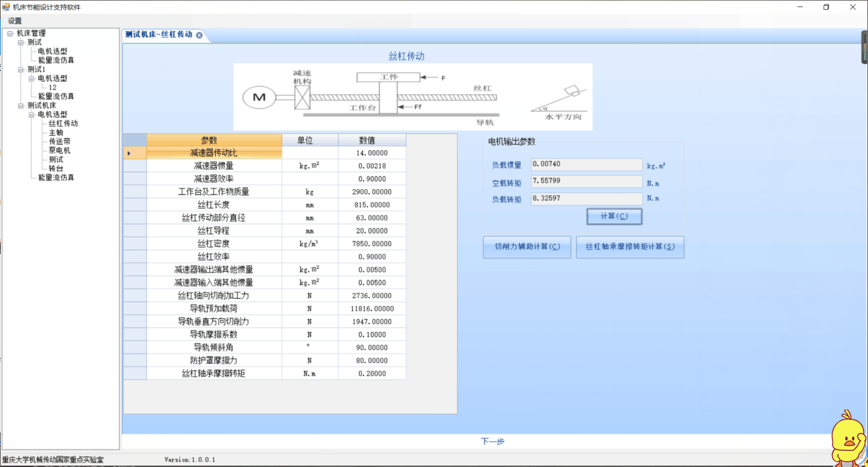The height and width of the screenshot is (467, 868).
Task: Select tree item 12 under 测试1
Action: coord(53,87)
